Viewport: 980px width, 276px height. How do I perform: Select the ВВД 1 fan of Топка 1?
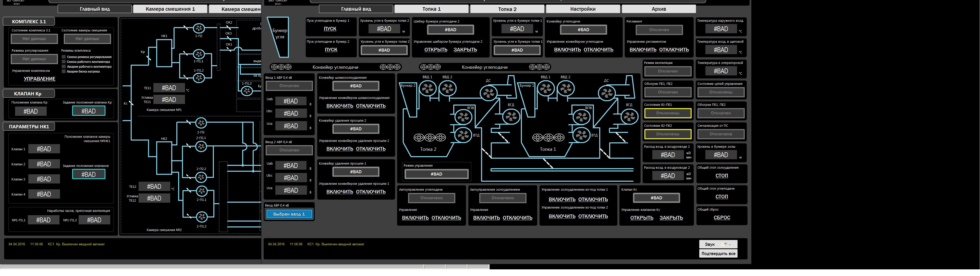(546, 89)
